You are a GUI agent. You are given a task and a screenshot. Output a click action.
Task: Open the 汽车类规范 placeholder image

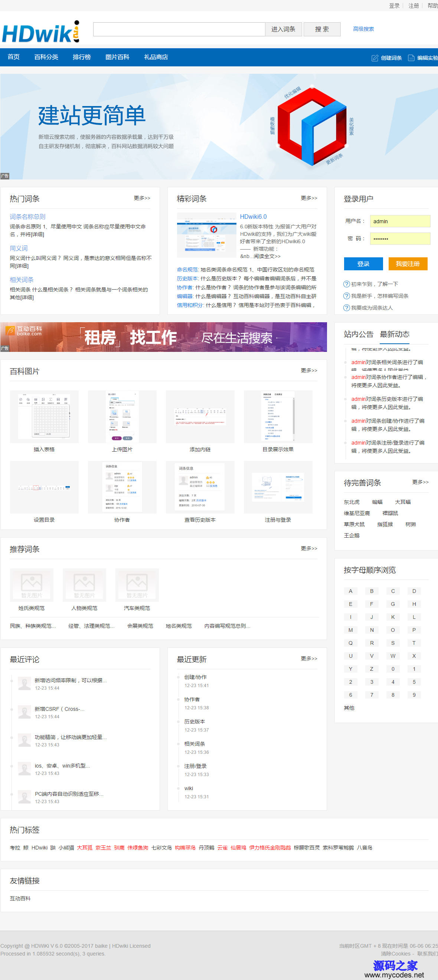137,585
